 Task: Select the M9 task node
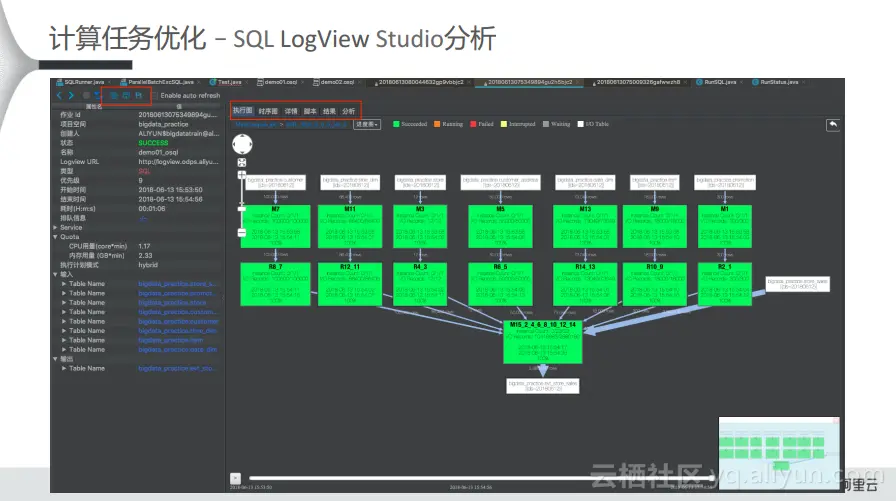[x=655, y=226]
